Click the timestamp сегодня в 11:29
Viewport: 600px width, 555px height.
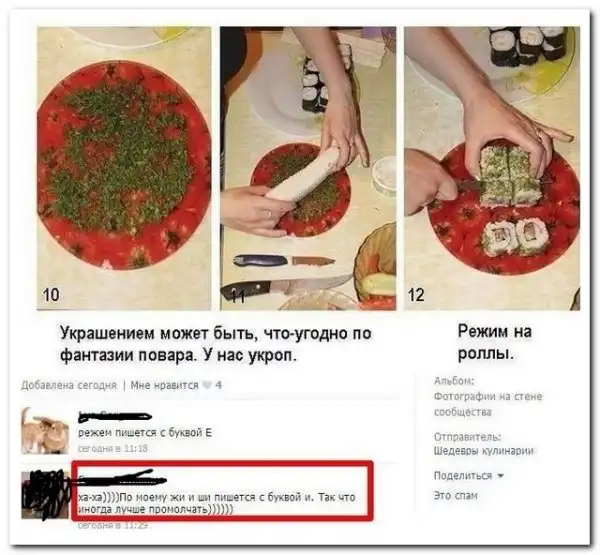click(112, 526)
